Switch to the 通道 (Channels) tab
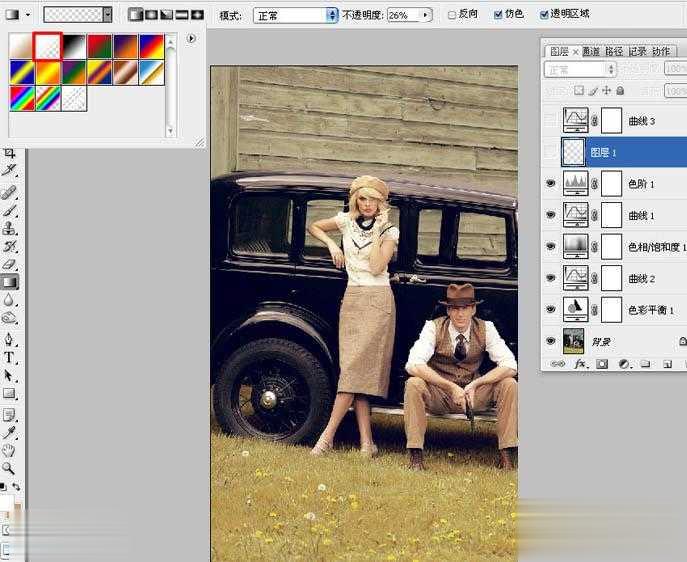The width and height of the screenshot is (687, 562). click(x=591, y=51)
